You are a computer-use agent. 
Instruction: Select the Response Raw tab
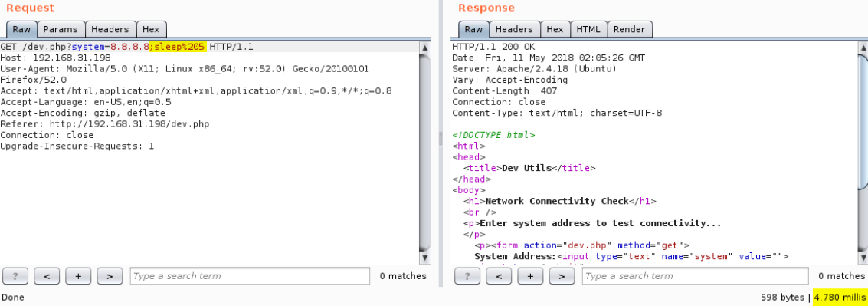[x=473, y=29]
